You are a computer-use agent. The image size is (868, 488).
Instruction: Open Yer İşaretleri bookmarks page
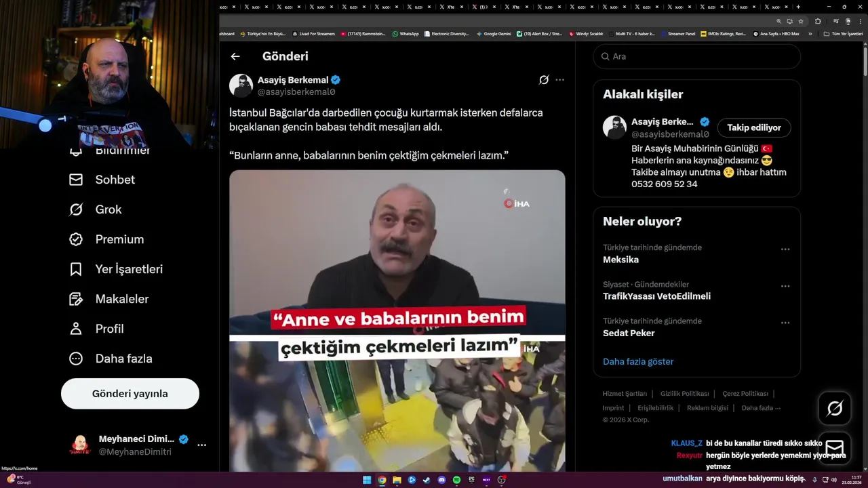tap(116, 269)
